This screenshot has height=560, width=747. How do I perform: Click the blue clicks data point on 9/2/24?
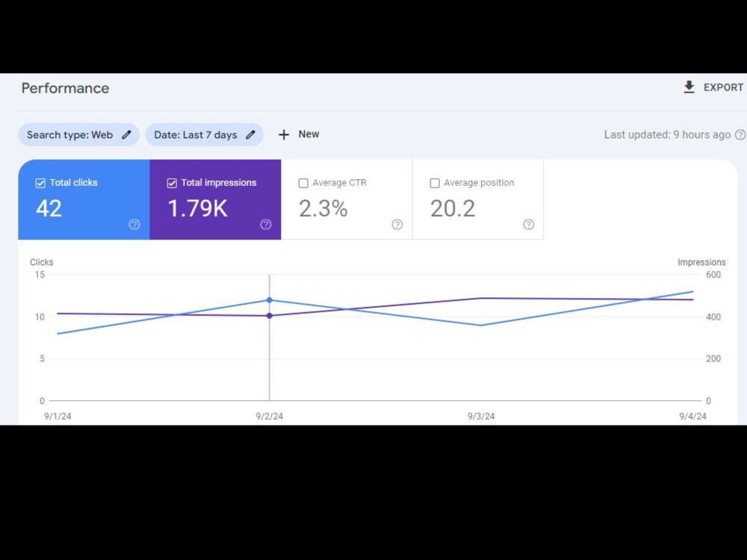coord(270,300)
